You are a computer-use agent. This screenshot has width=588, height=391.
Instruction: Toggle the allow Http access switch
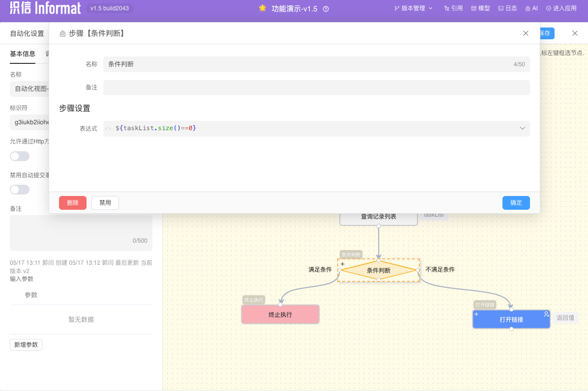point(20,156)
